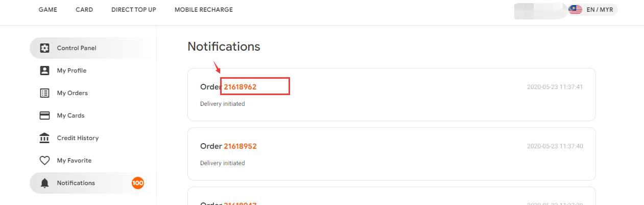Click the blurred account name area

[x=540, y=10]
